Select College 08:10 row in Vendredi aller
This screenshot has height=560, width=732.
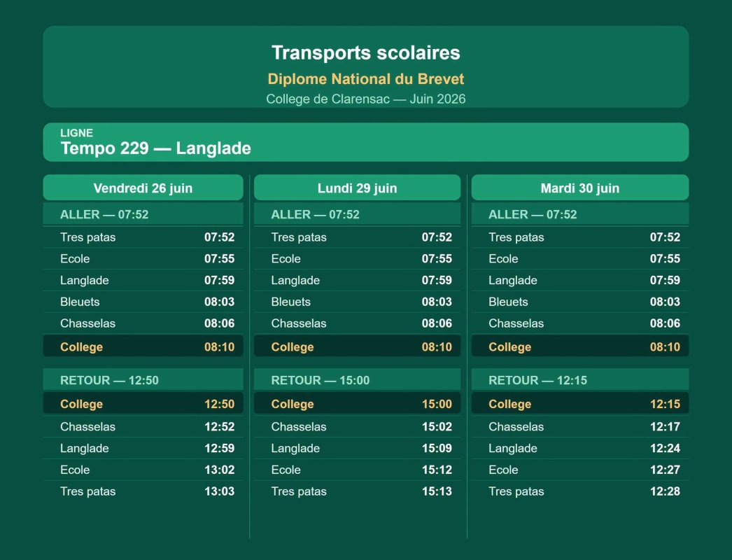[143, 346]
